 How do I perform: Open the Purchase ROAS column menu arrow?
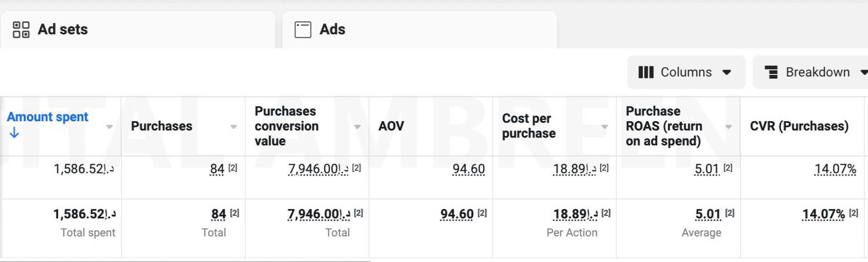coord(729,127)
